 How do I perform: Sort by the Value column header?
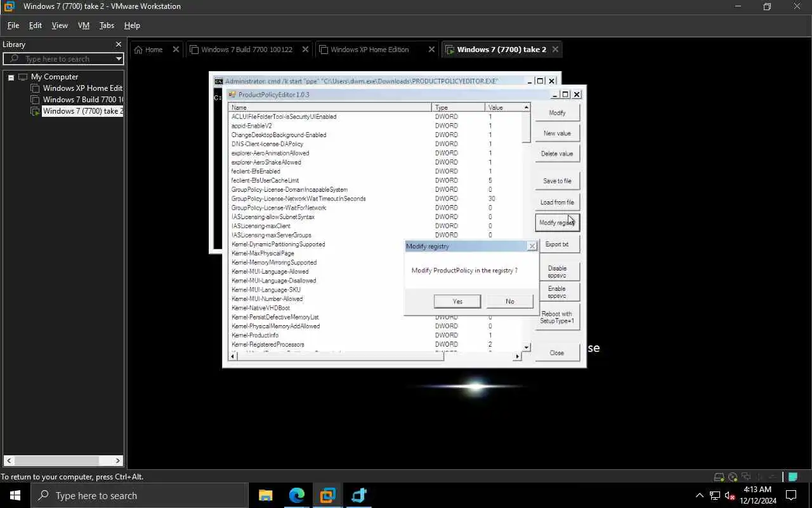click(504, 108)
